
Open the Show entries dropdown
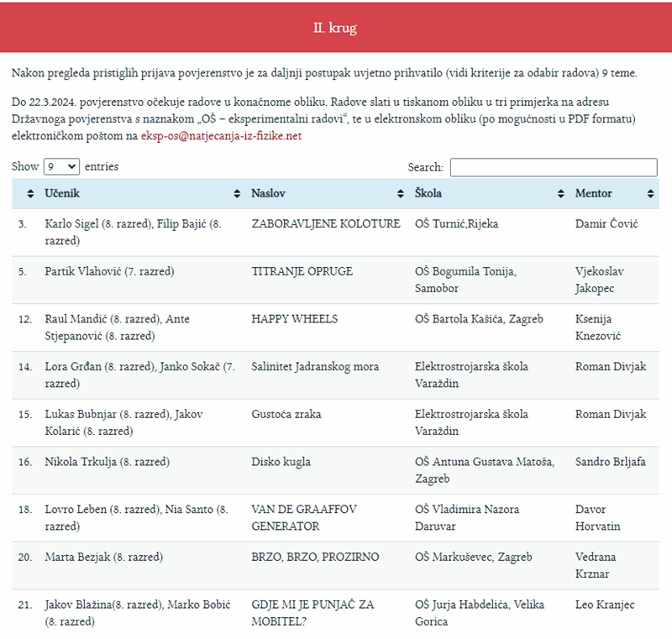tap(61, 166)
